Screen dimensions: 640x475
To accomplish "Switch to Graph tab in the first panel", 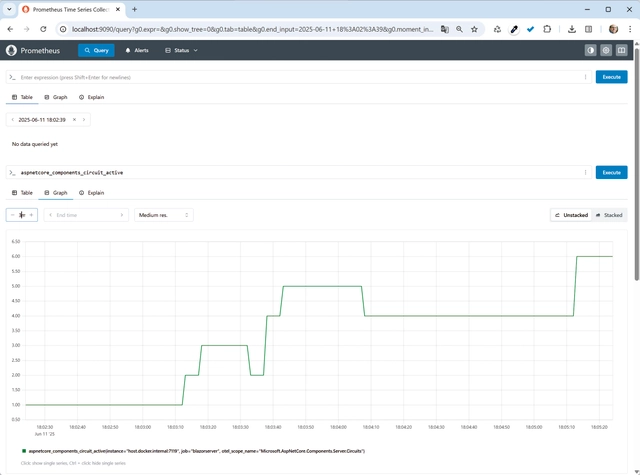I will (56, 97).
